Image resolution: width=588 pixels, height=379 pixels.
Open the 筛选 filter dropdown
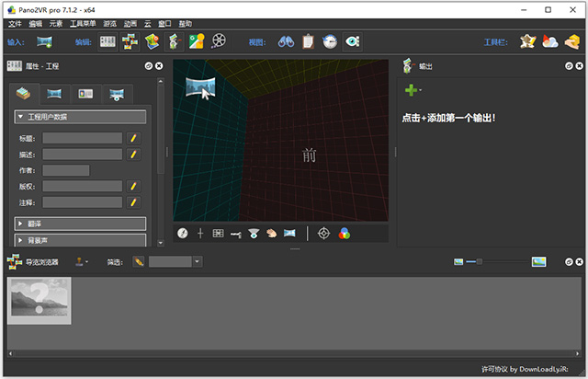[198, 262]
